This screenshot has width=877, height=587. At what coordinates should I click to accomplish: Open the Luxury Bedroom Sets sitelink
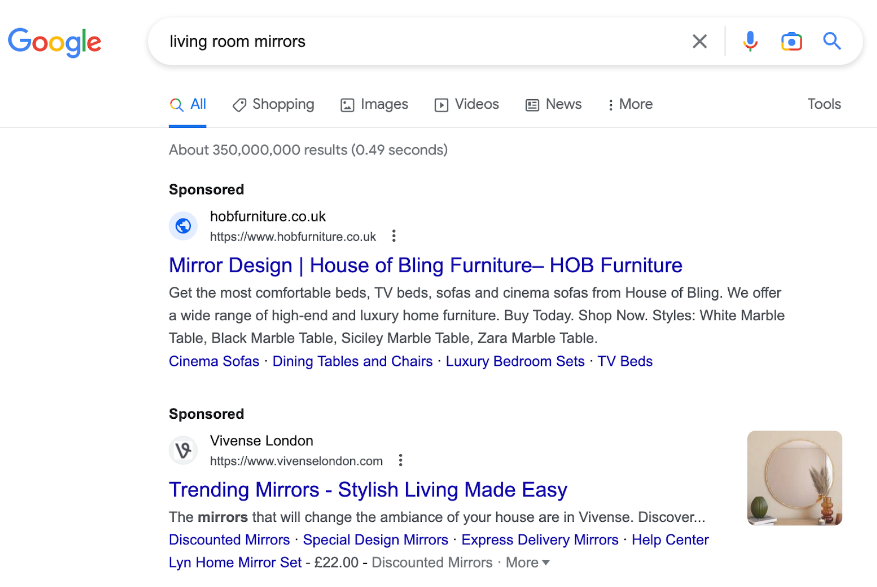tap(515, 361)
